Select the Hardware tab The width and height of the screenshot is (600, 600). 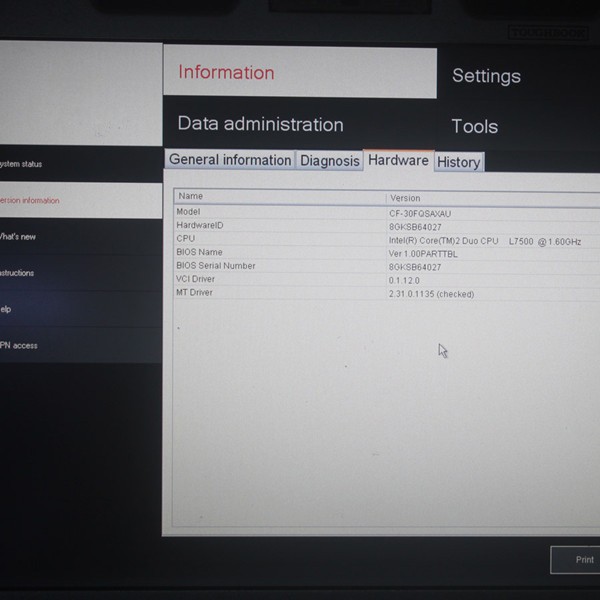click(x=397, y=160)
